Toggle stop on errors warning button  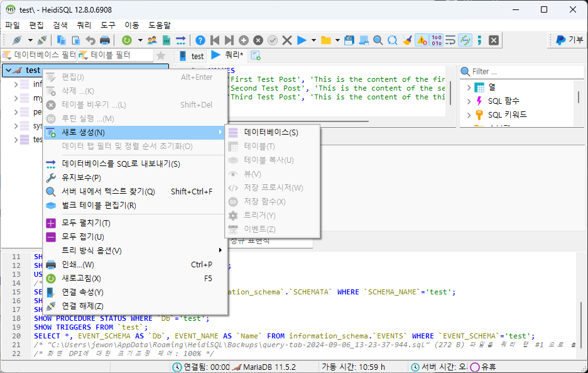tap(422, 40)
